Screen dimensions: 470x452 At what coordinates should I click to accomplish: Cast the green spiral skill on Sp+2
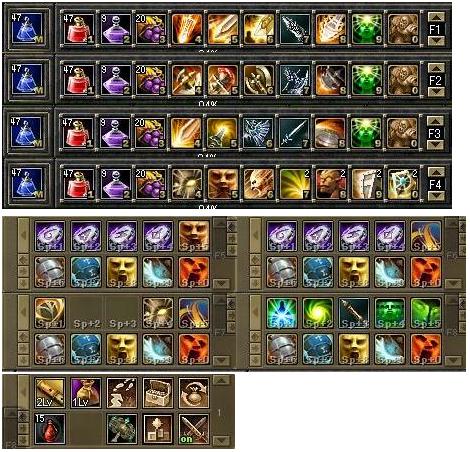pos(318,313)
